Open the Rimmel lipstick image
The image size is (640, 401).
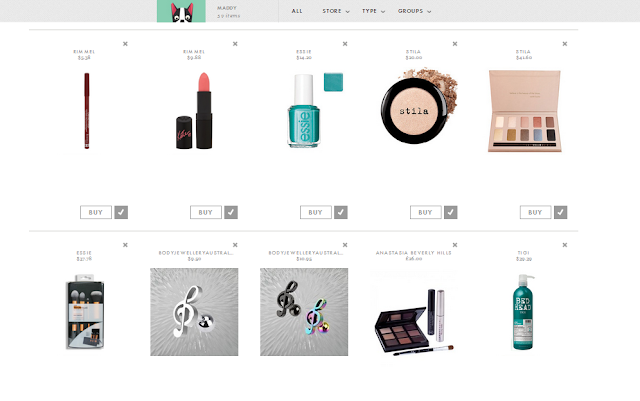tap(194, 111)
